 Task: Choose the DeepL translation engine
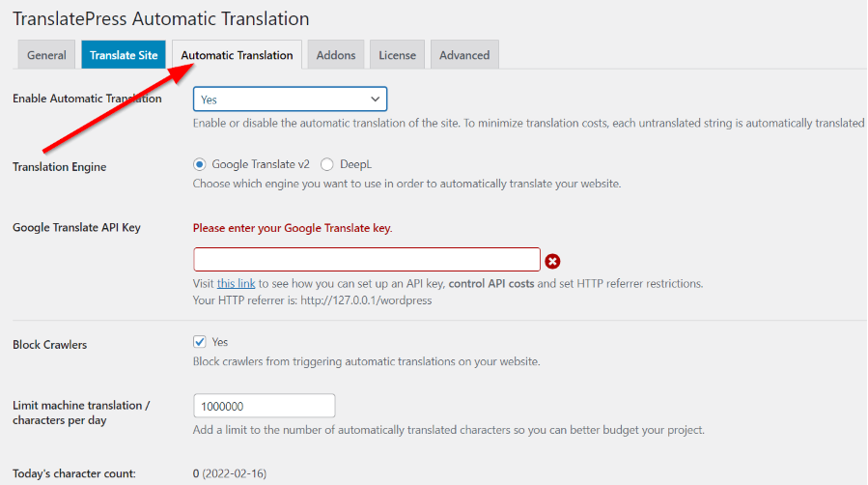(x=326, y=164)
